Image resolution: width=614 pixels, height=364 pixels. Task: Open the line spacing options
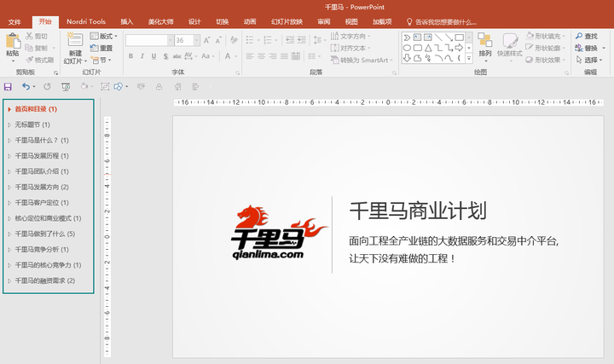click(319, 39)
